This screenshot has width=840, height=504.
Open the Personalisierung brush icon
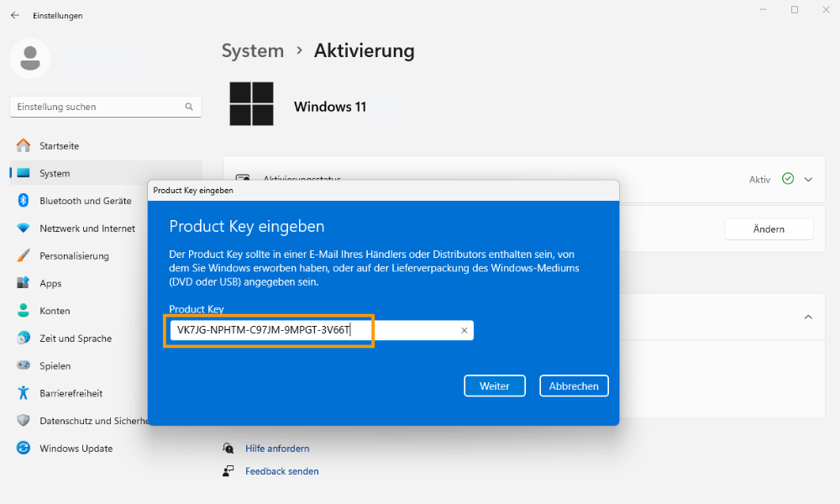point(23,255)
